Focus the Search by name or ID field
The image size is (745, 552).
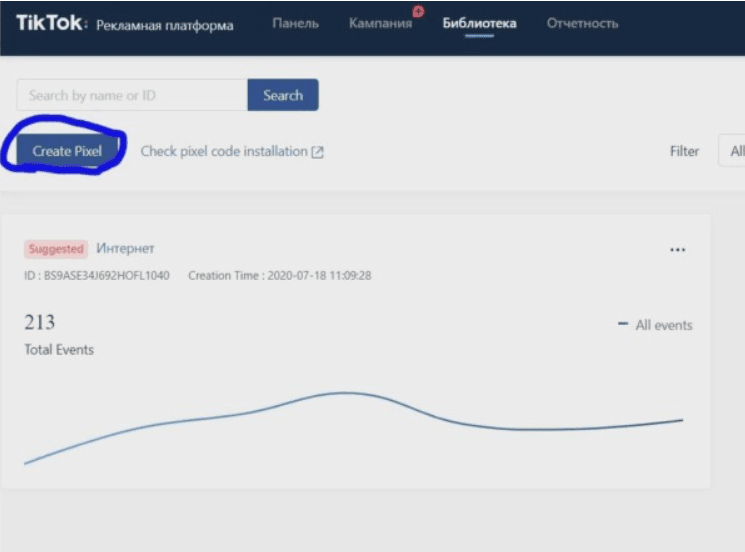[132, 95]
